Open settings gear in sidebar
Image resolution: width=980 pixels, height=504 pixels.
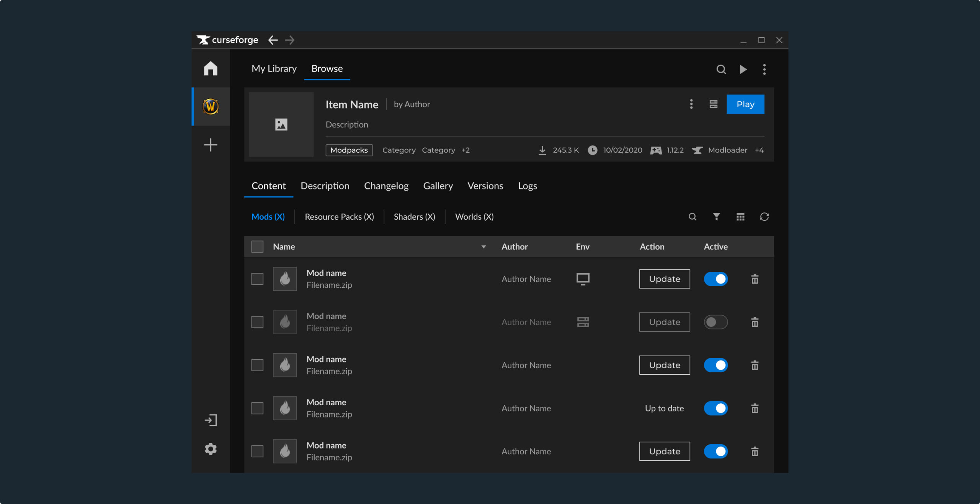pyautogui.click(x=211, y=449)
